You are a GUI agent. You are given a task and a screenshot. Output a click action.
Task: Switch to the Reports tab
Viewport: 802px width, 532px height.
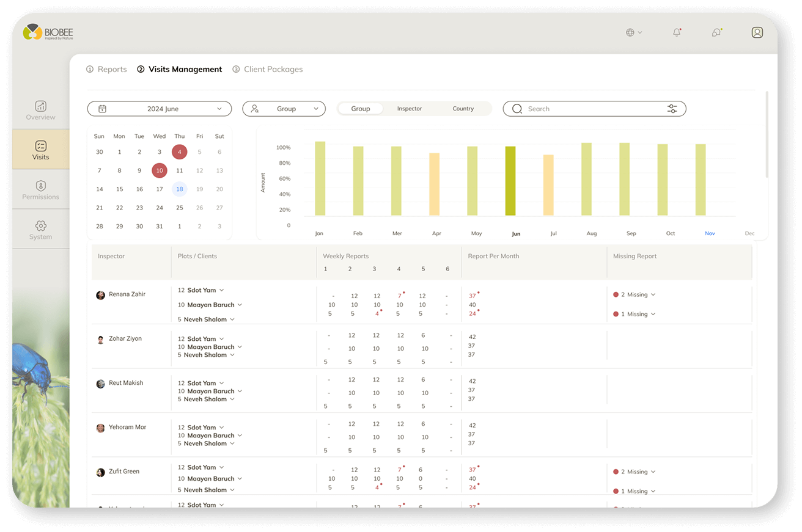[x=107, y=70]
